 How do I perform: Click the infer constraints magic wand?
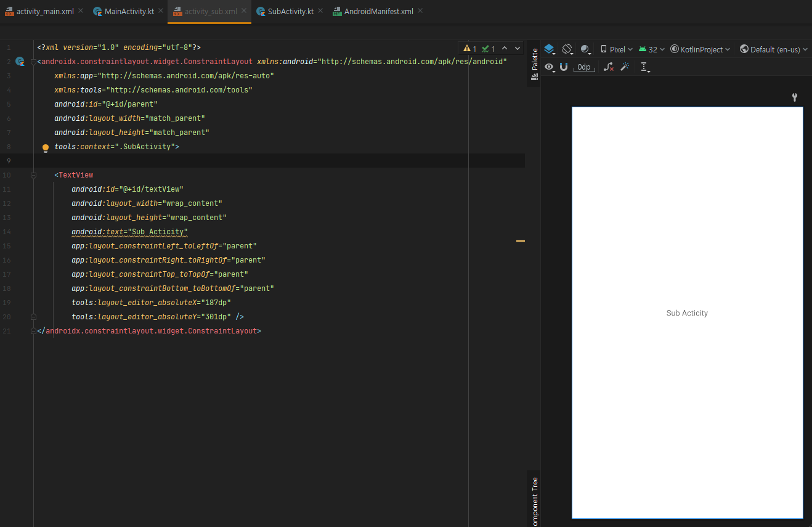click(x=625, y=67)
